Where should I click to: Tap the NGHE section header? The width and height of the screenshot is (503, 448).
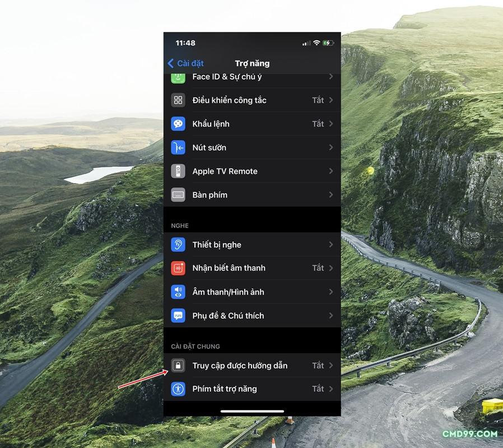click(180, 226)
